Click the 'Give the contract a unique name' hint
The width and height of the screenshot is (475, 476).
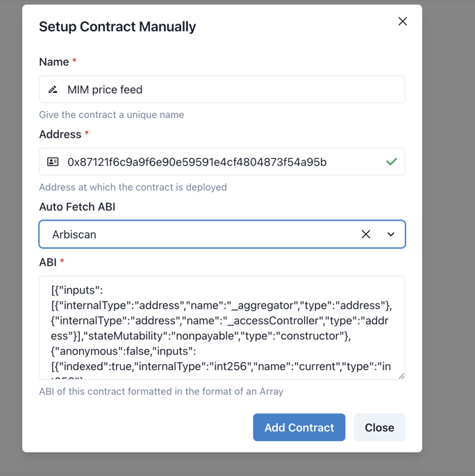pos(111,114)
